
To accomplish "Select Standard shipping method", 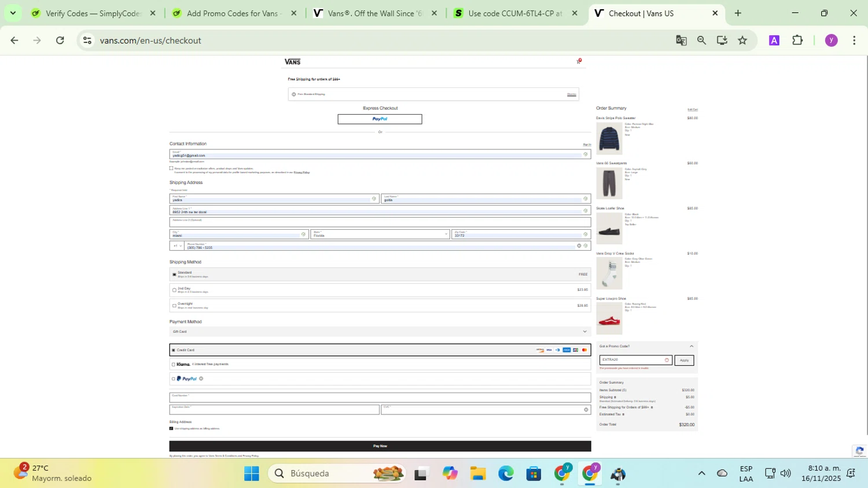I will (x=174, y=274).
